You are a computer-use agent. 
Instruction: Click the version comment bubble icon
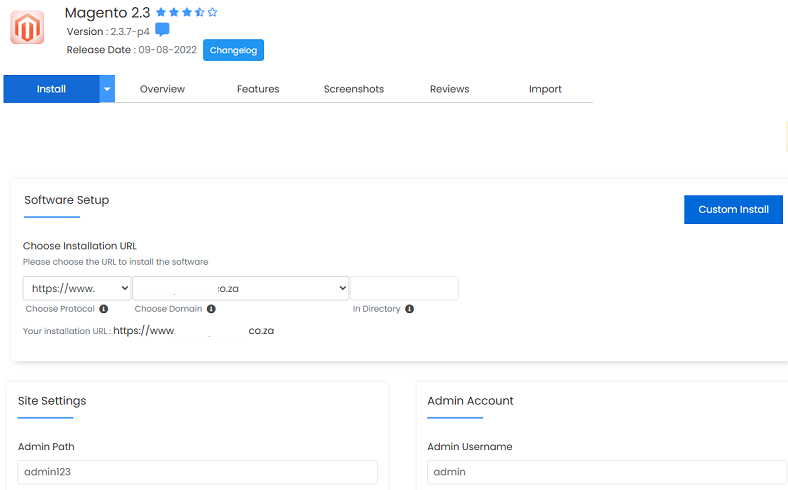(162, 30)
